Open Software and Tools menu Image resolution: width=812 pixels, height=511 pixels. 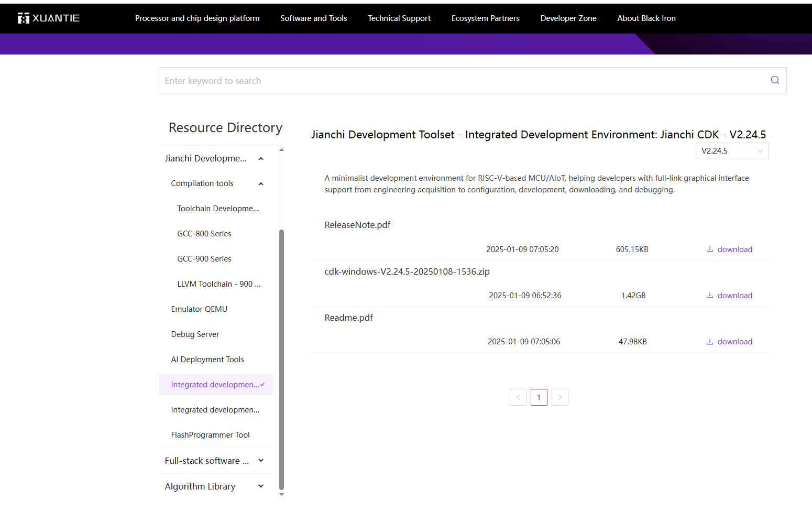click(314, 18)
